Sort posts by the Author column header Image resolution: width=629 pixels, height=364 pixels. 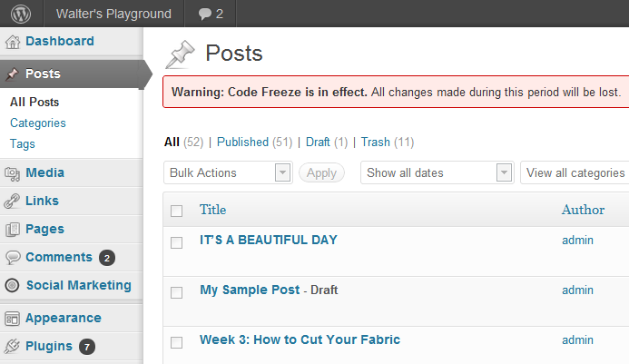583,210
